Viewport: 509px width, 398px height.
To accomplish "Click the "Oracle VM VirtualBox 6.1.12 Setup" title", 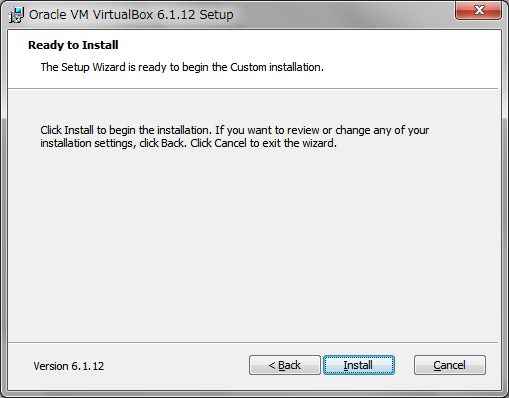I will click(131, 15).
